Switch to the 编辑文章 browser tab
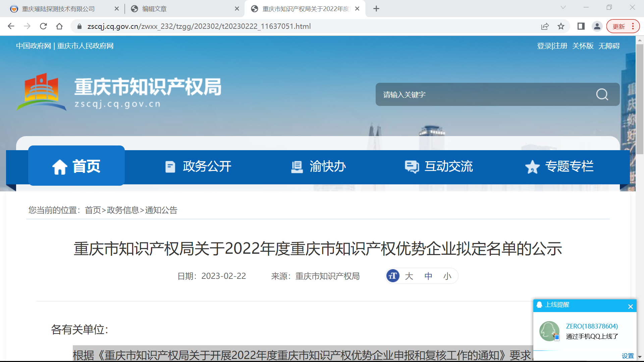Image resolution: width=644 pixels, height=362 pixels. click(154, 9)
